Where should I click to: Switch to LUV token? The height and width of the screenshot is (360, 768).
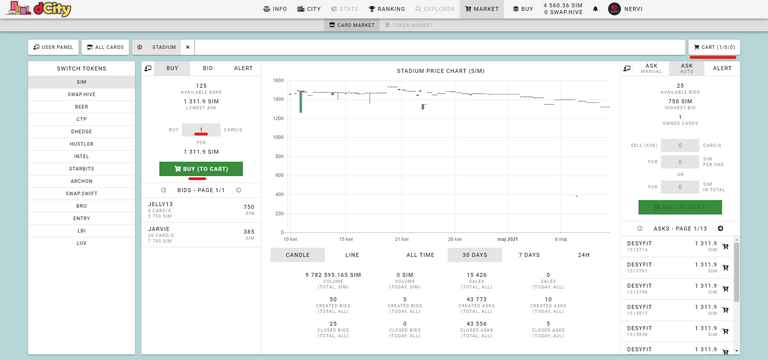[81, 243]
